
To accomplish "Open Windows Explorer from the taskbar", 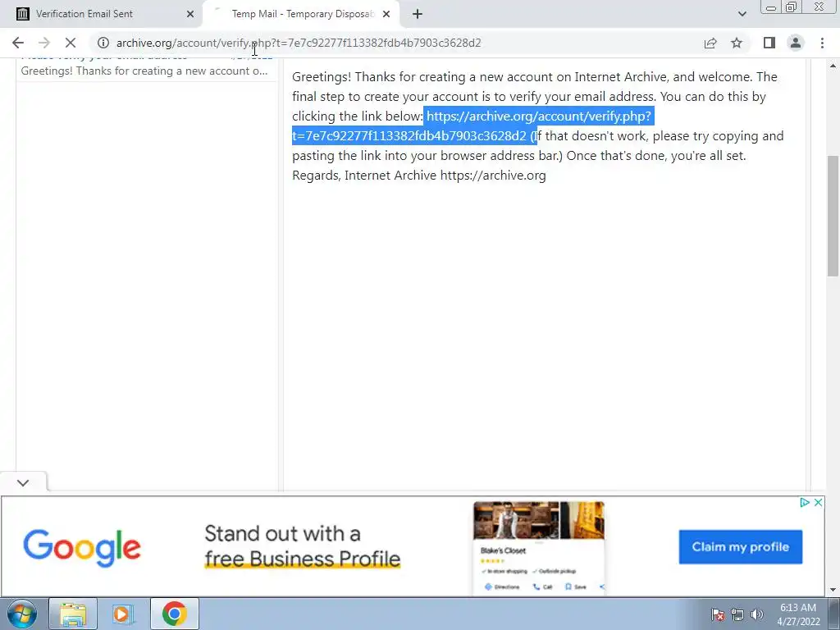I will [73, 614].
